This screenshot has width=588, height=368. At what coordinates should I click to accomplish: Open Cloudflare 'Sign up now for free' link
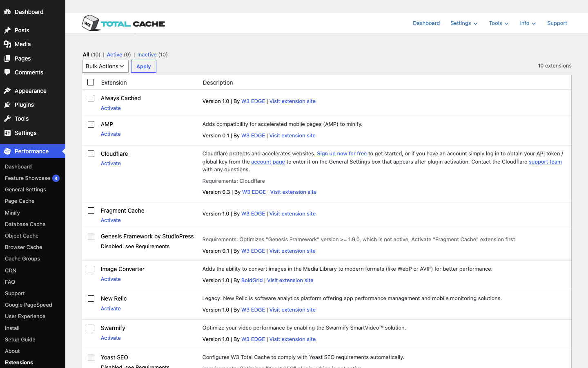(342, 154)
